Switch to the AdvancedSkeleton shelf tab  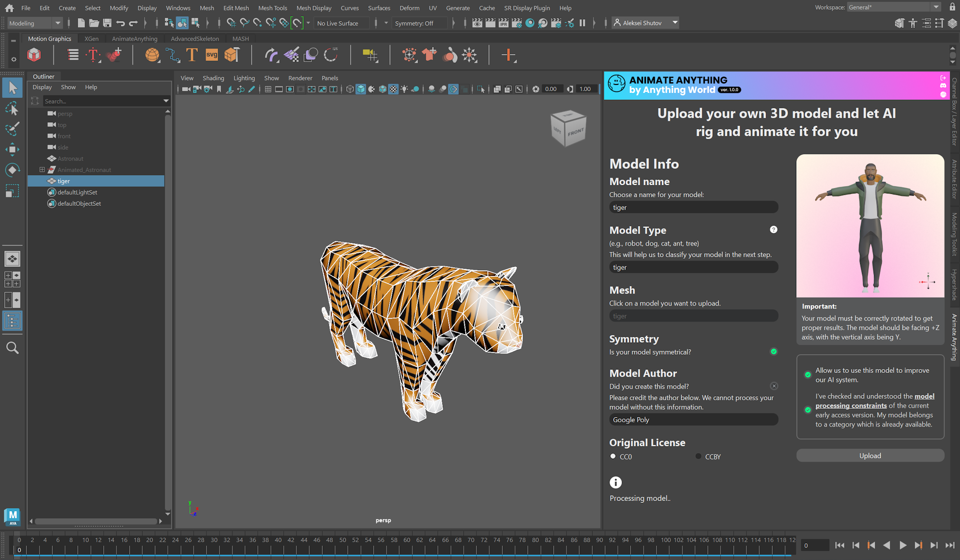pos(194,38)
